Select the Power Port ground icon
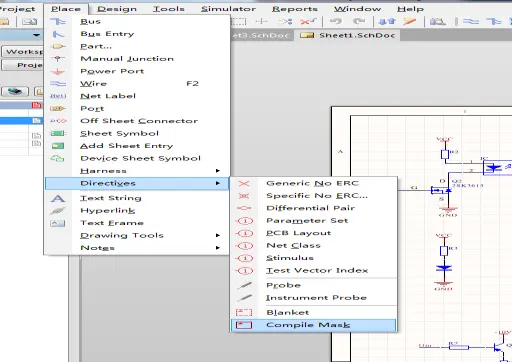This screenshot has height=362, width=512. [x=58, y=71]
